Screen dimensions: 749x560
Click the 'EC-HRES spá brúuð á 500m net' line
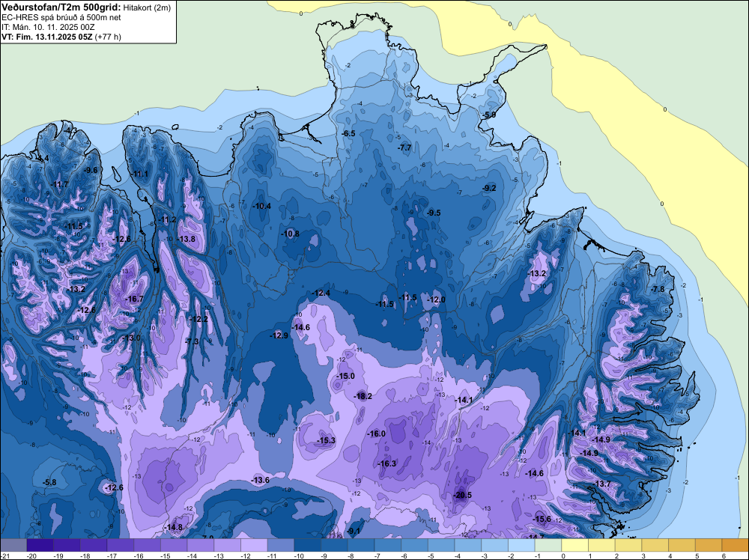(x=61, y=17)
